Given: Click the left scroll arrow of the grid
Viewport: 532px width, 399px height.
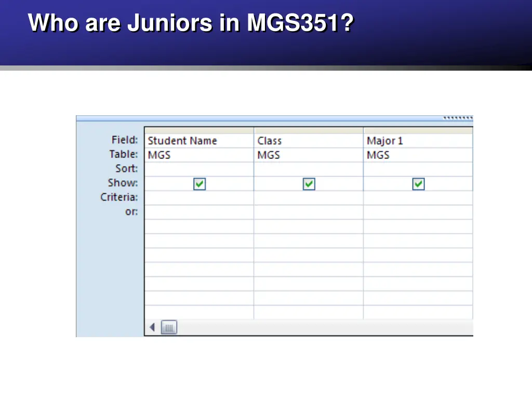Looking at the screenshot, I should point(152,327).
